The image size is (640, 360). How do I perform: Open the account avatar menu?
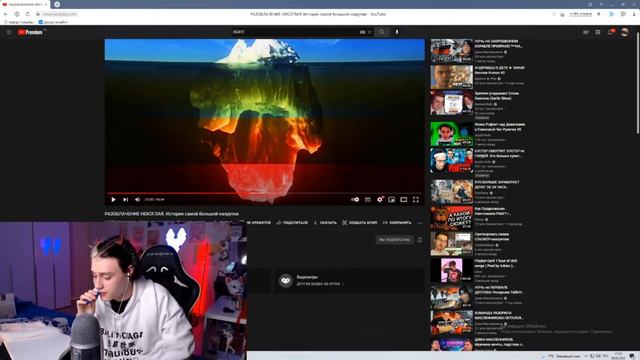(x=624, y=32)
